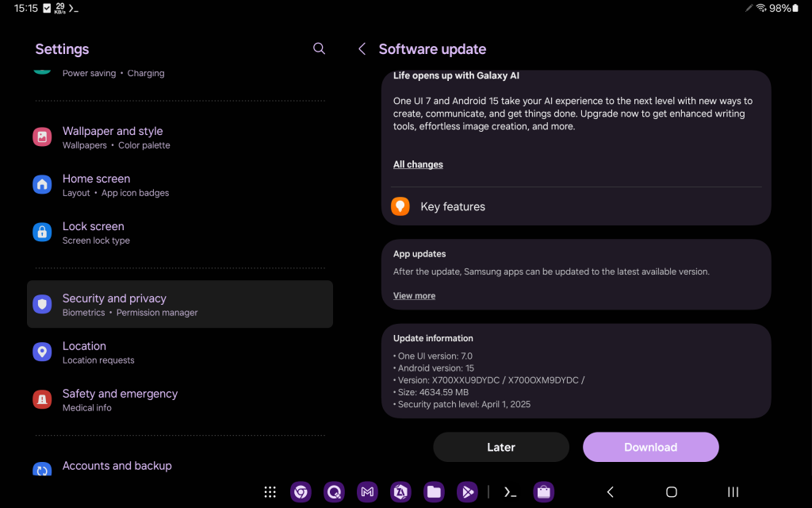Click the 'Update information' heading
This screenshot has height=508, width=812.
click(x=433, y=338)
